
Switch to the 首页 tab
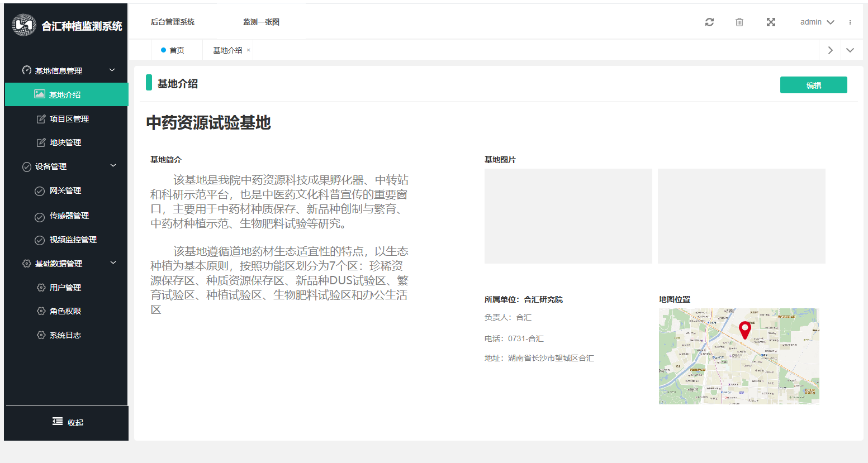176,50
